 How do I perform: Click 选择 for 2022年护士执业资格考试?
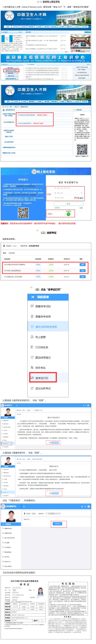click(83, 270)
